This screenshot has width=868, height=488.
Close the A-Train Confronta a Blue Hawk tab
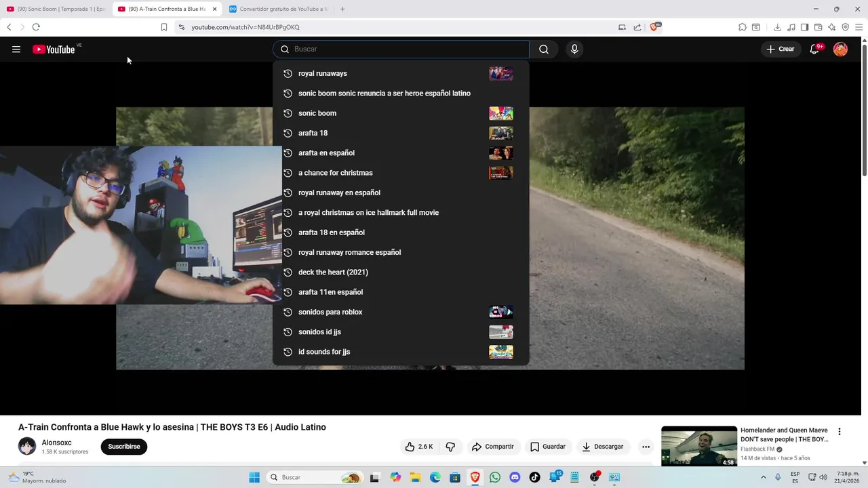214,9
